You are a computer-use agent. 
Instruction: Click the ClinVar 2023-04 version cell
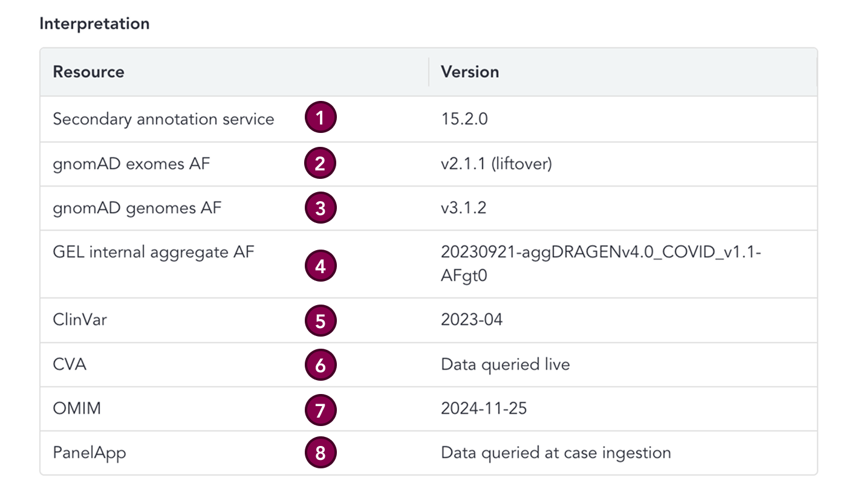click(x=472, y=320)
